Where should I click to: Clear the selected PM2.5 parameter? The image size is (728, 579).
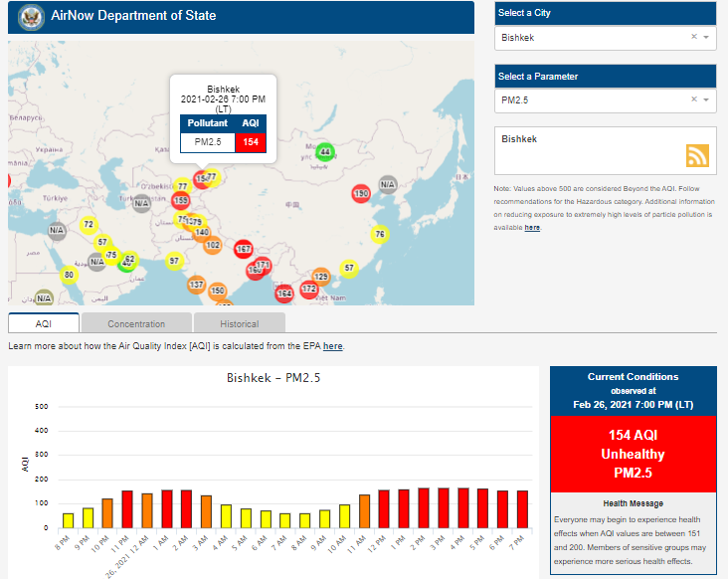click(x=694, y=100)
